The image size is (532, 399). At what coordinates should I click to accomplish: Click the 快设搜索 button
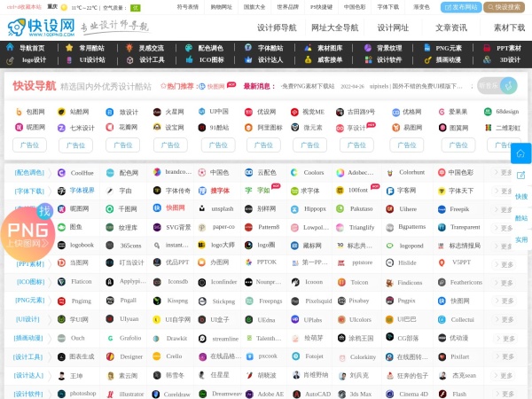coord(504,7)
